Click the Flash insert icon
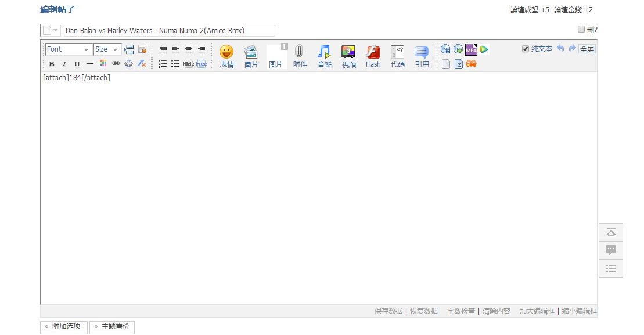 tap(373, 52)
